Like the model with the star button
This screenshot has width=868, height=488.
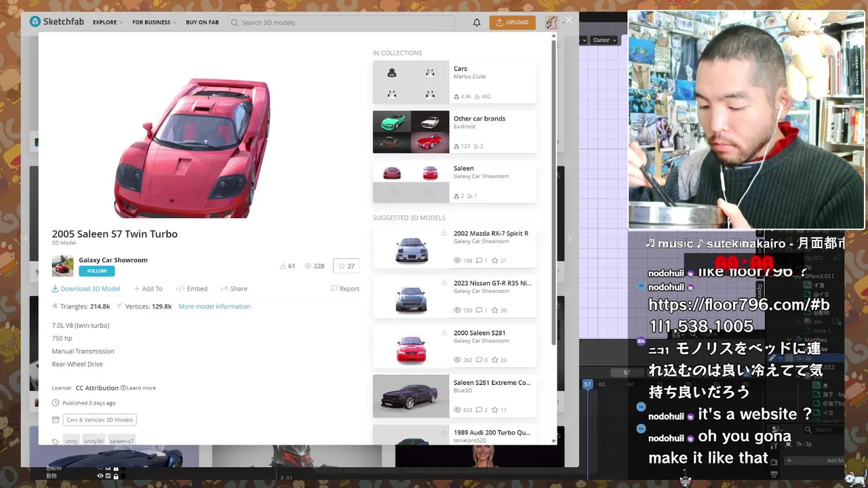[346, 266]
